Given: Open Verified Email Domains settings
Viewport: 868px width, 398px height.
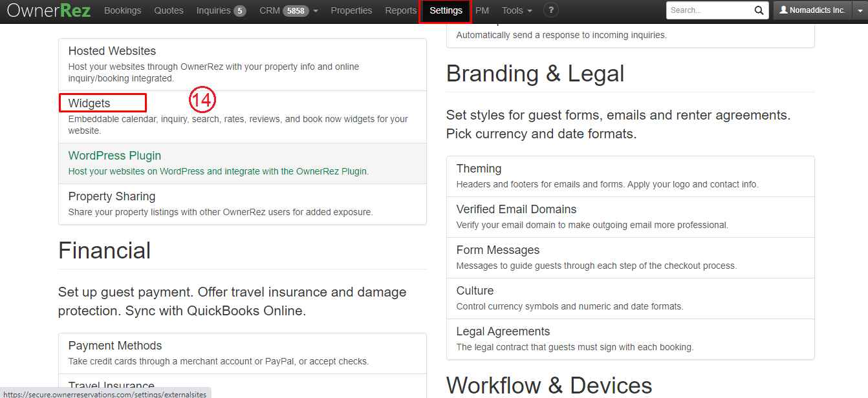Looking at the screenshot, I should tap(631, 217).
